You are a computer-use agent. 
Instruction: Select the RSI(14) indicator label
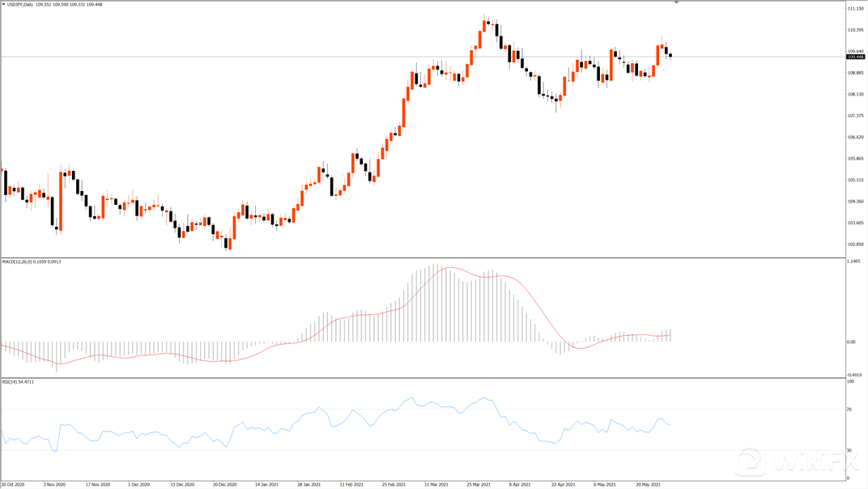[x=11, y=381]
